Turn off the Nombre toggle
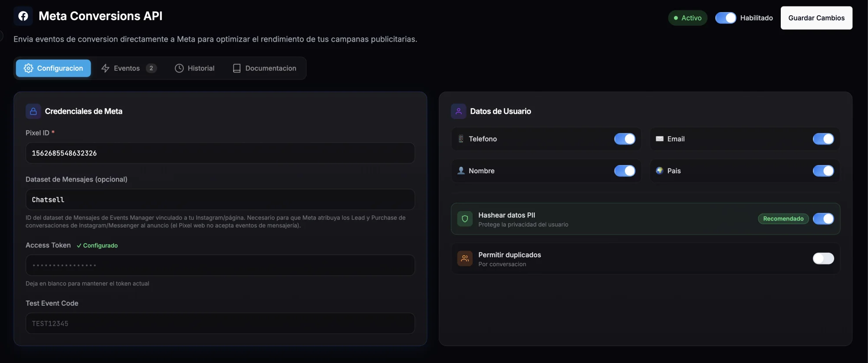 (x=625, y=171)
